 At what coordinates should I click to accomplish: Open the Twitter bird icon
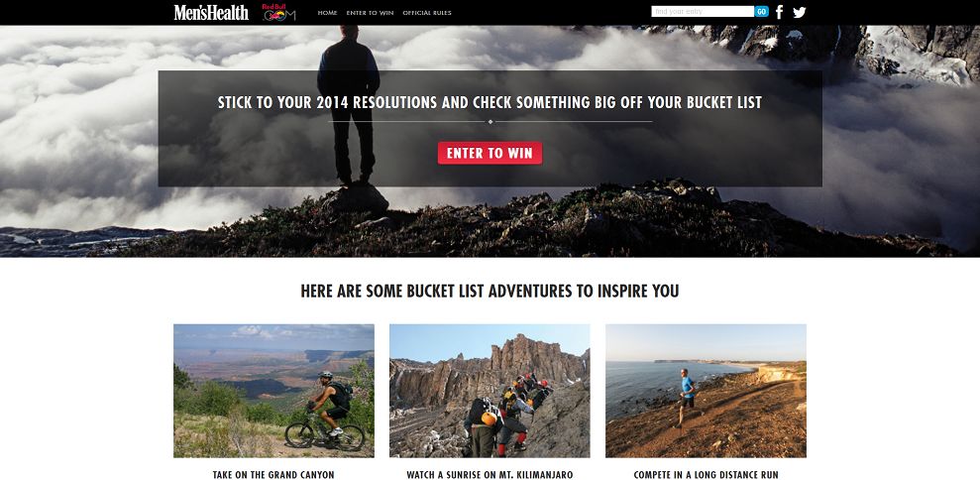pyautogui.click(x=800, y=12)
